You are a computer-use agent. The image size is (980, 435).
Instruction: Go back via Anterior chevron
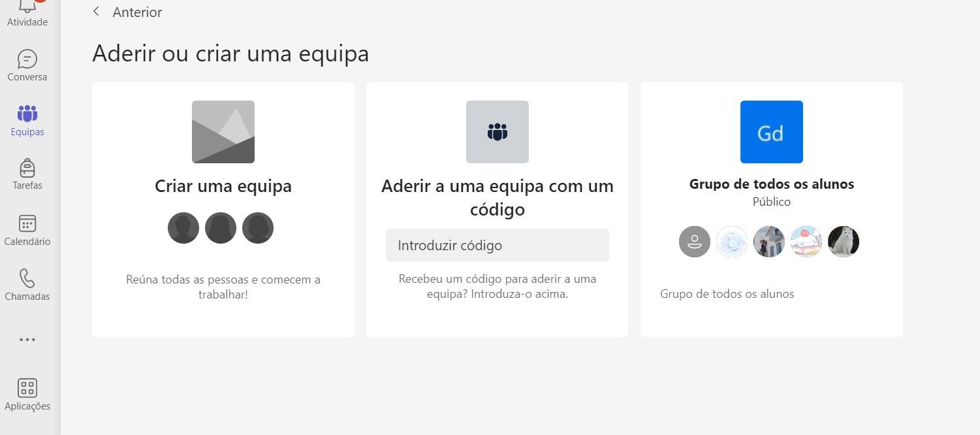(x=97, y=12)
